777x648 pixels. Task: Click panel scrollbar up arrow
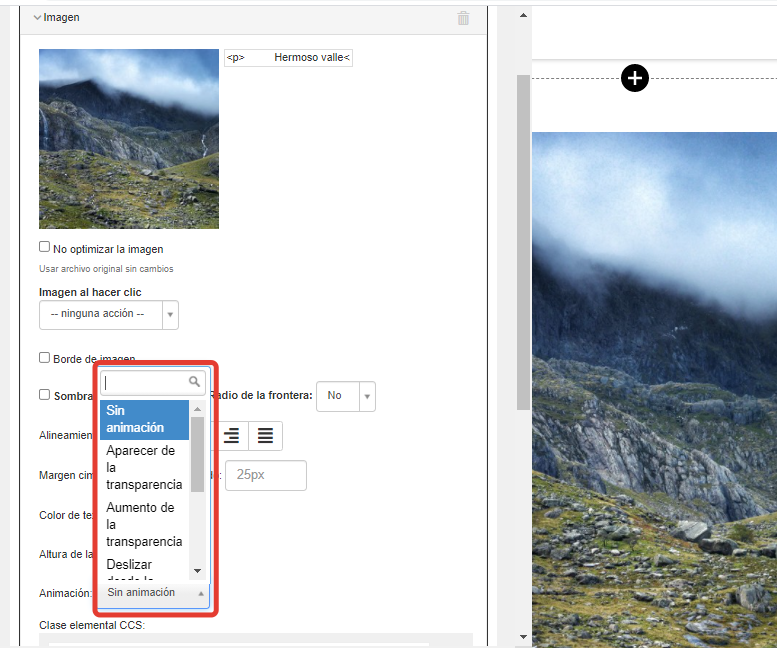pyautogui.click(x=523, y=15)
